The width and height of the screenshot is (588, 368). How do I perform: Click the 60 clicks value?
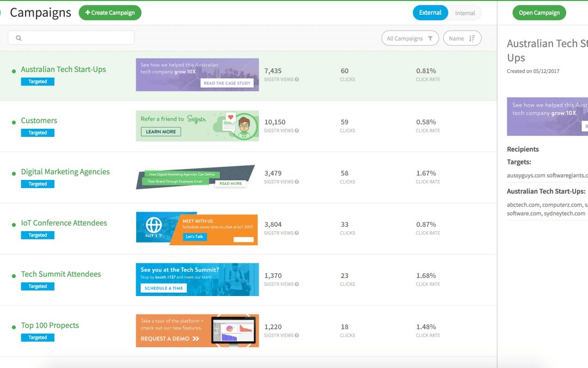click(x=345, y=71)
